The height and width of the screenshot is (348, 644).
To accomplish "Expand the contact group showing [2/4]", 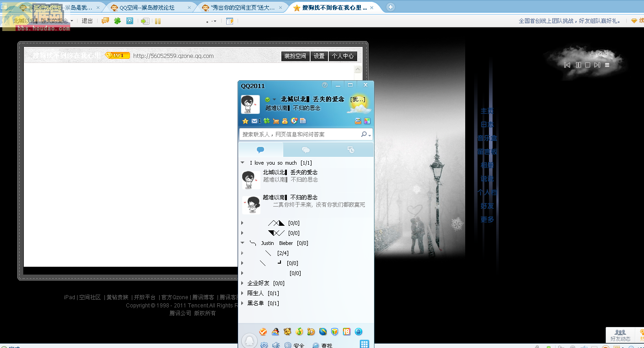I will (x=243, y=253).
